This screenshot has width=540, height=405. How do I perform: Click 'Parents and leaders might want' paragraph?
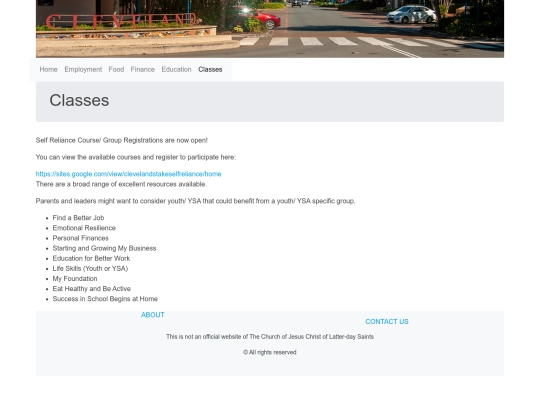point(195,201)
